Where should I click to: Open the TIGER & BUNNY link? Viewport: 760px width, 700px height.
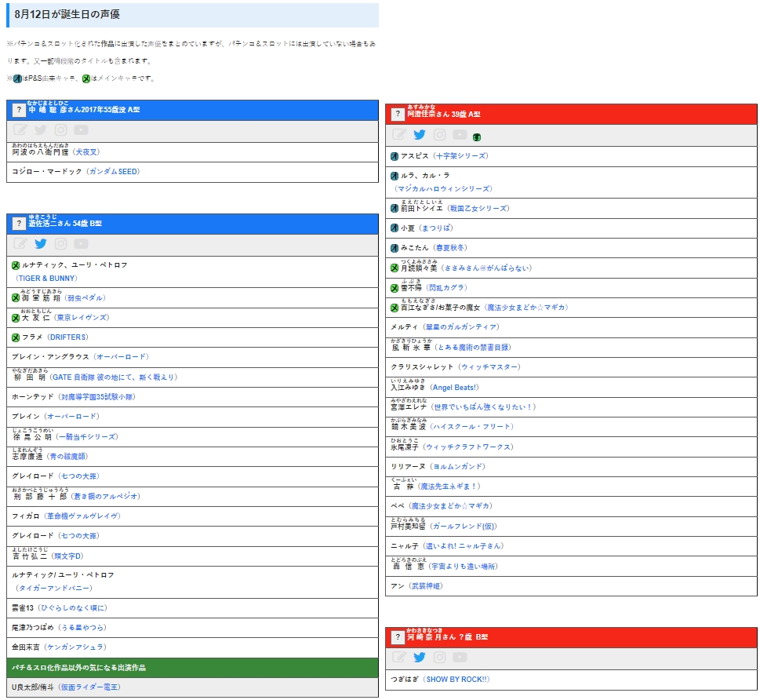click(x=47, y=279)
